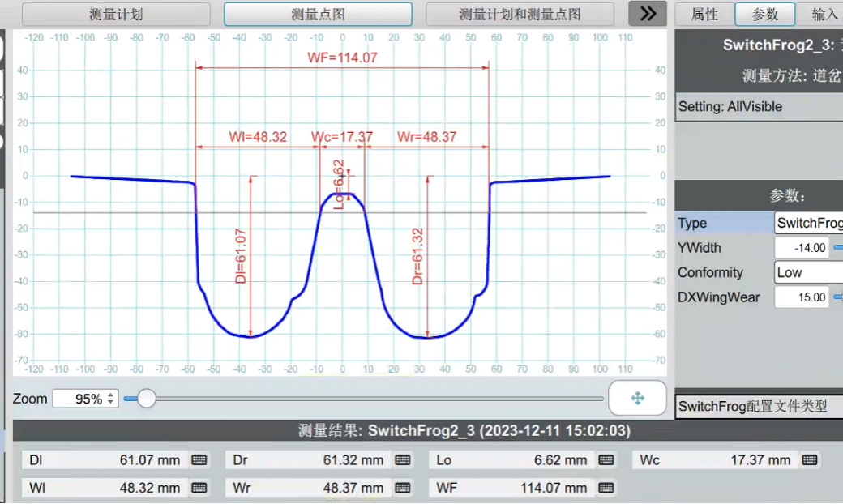This screenshot has width=843, height=504.
Task: Open the Type dropdown showing SwitchFrog
Action: (808, 224)
